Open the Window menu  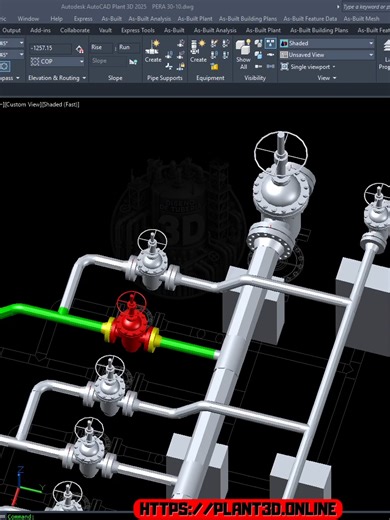(x=28, y=19)
